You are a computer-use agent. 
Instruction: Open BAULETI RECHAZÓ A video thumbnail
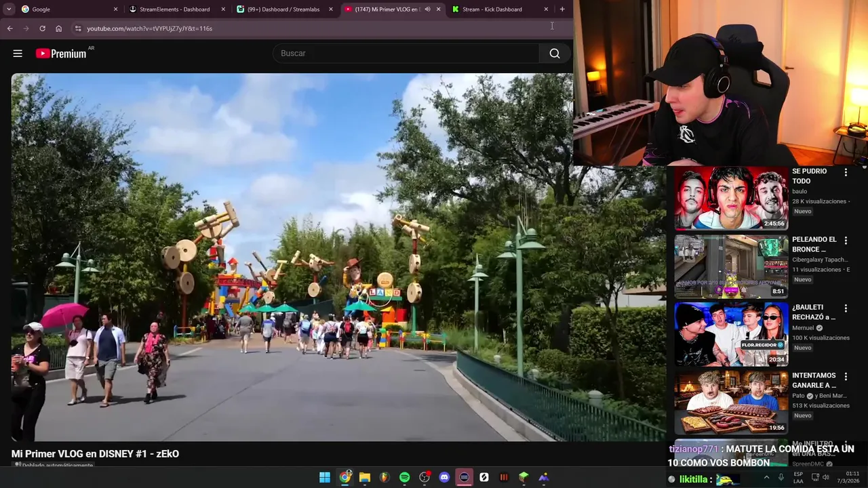pos(731,334)
